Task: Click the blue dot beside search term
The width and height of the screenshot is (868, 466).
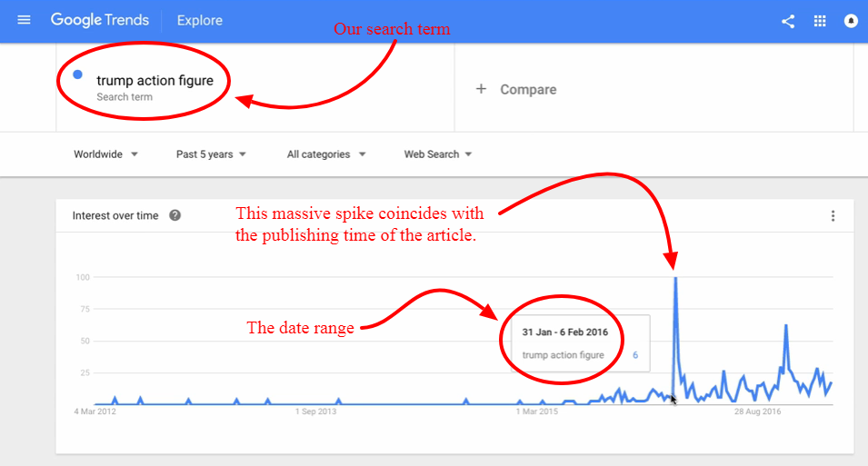Action: 77,74
